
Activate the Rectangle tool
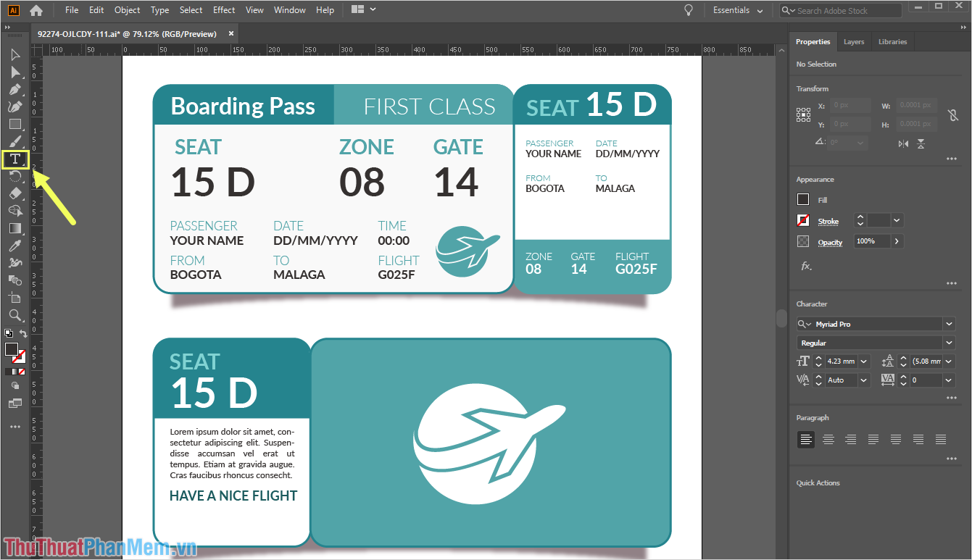click(14, 125)
